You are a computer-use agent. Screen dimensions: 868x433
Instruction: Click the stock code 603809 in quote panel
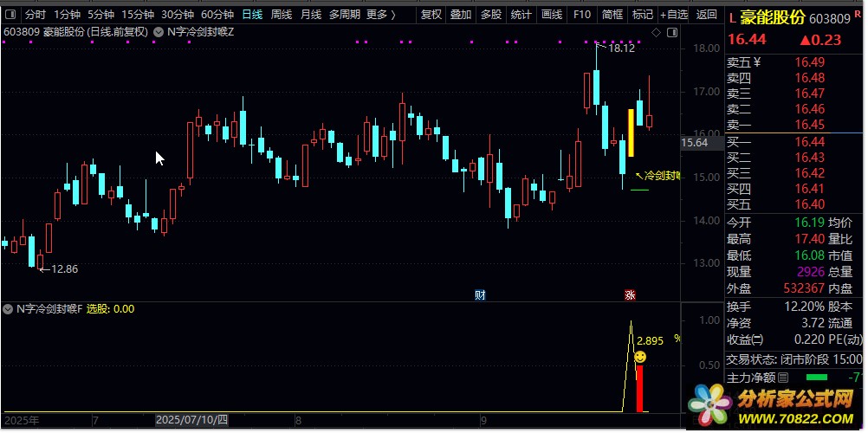(830, 19)
